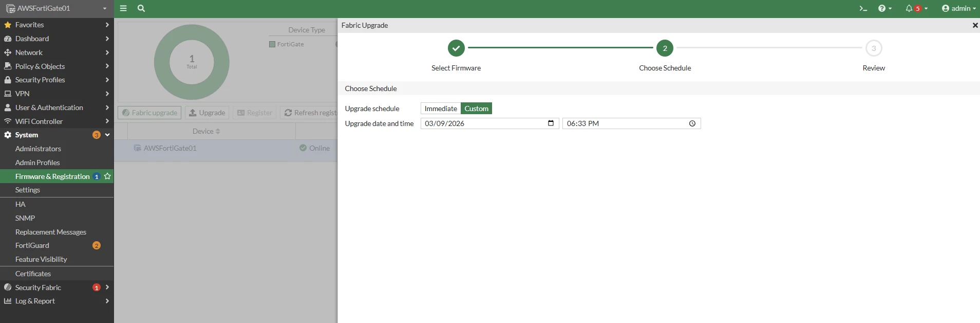Expand the Dashboard menu

pos(56,39)
